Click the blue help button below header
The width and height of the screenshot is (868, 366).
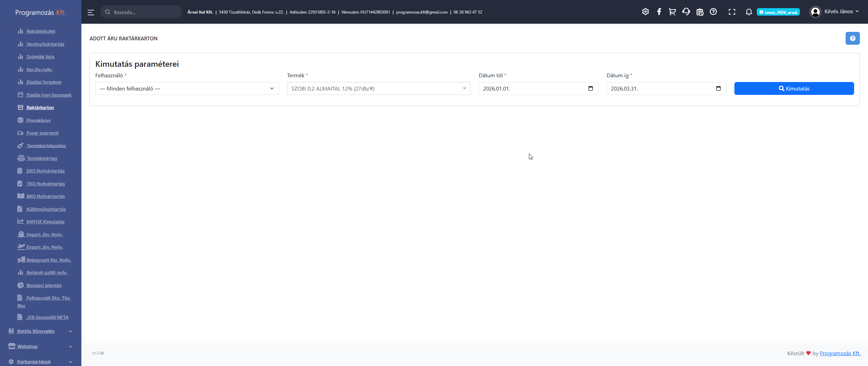852,38
